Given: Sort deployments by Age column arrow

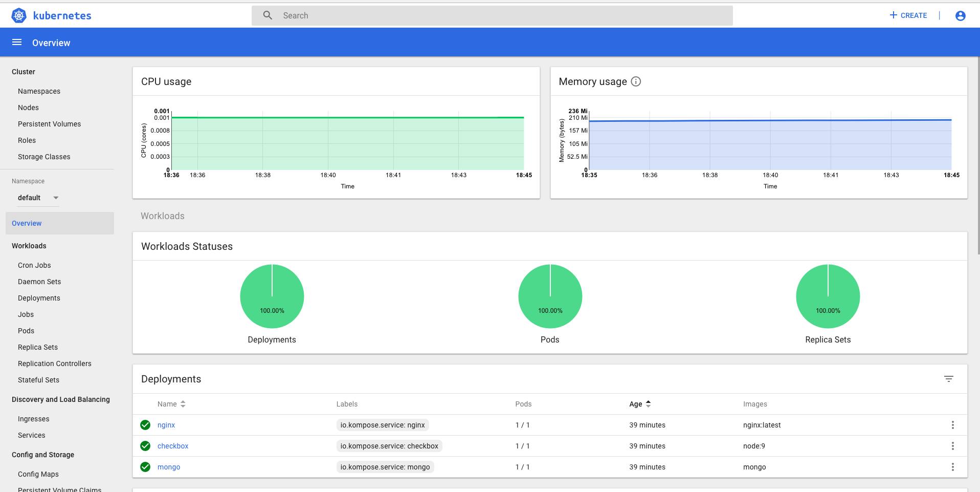Looking at the screenshot, I should (648, 404).
